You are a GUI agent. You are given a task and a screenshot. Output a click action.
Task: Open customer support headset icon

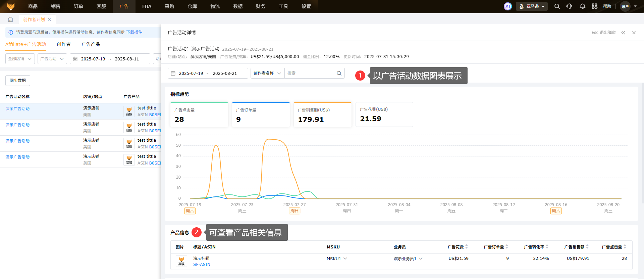569,6
